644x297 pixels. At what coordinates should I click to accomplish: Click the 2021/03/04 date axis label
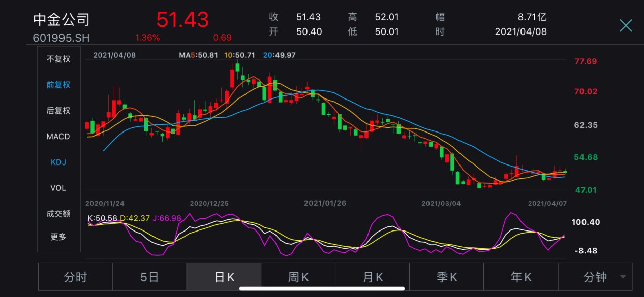(441, 203)
